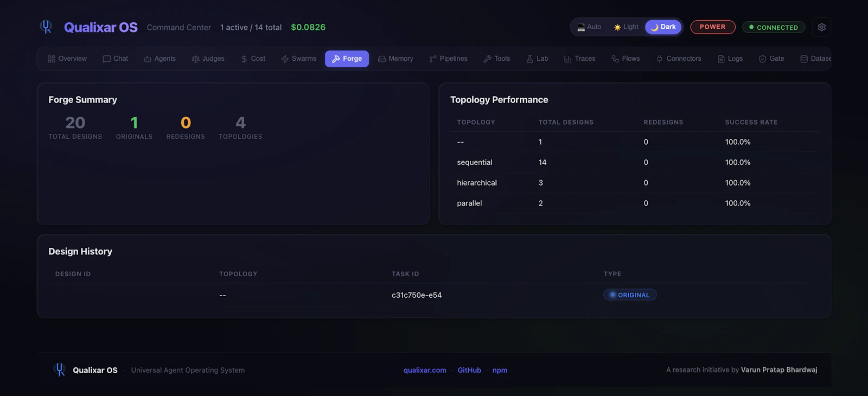Click the sequential row's 14 designs value
This screenshot has height=396, width=868.
click(542, 162)
